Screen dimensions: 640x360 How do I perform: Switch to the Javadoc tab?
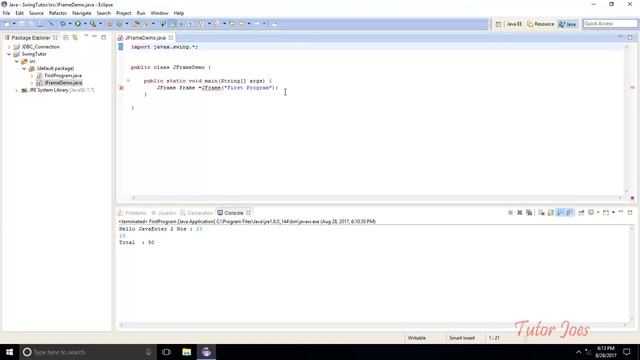point(163,213)
